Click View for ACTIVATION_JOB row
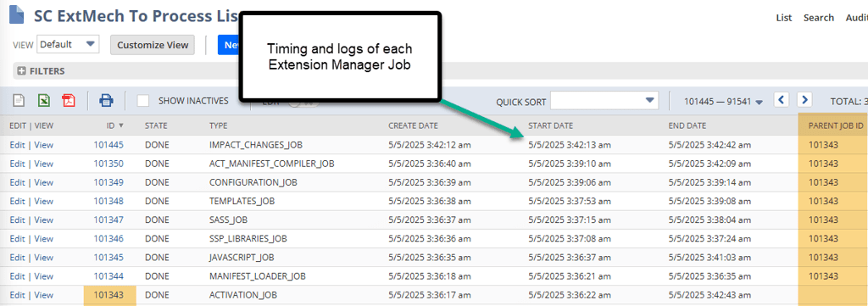 pyautogui.click(x=44, y=295)
